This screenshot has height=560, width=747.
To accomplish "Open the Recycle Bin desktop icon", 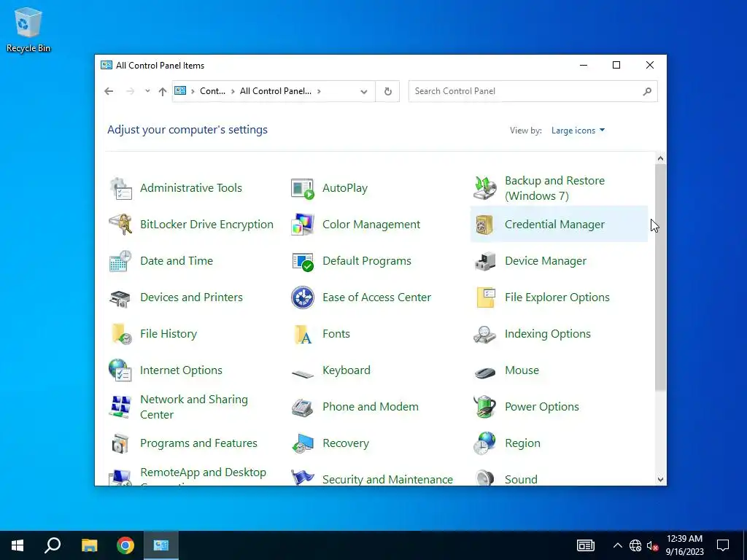I will coord(28,29).
